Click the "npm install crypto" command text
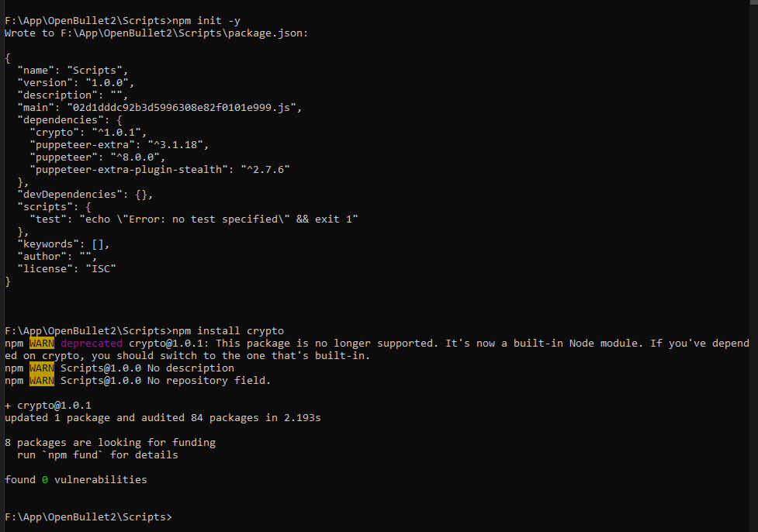Screen dimensions: 758x532 [x=228, y=331]
